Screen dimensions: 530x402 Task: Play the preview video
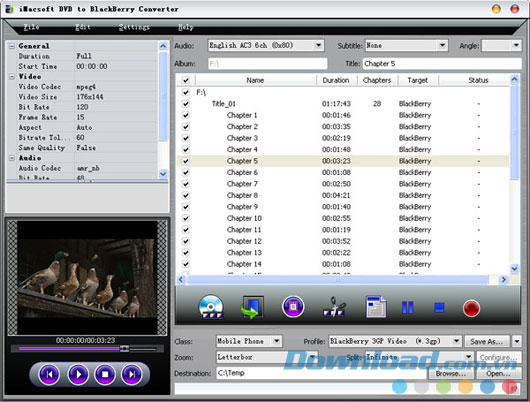coord(78,374)
